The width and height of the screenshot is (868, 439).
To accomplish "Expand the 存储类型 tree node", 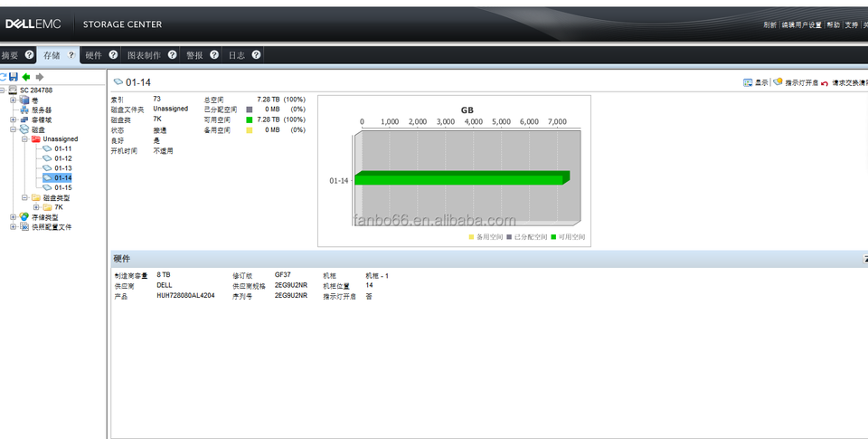I will [14, 217].
